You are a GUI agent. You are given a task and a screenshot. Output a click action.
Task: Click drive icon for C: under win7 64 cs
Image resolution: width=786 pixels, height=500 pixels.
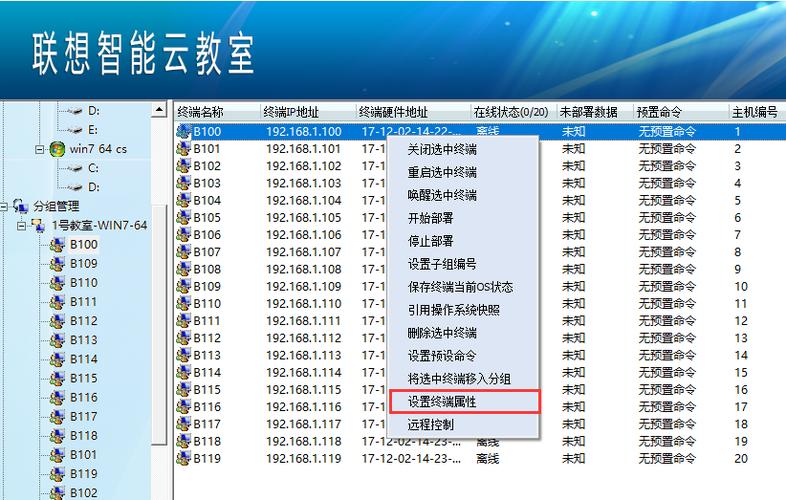click(76, 169)
